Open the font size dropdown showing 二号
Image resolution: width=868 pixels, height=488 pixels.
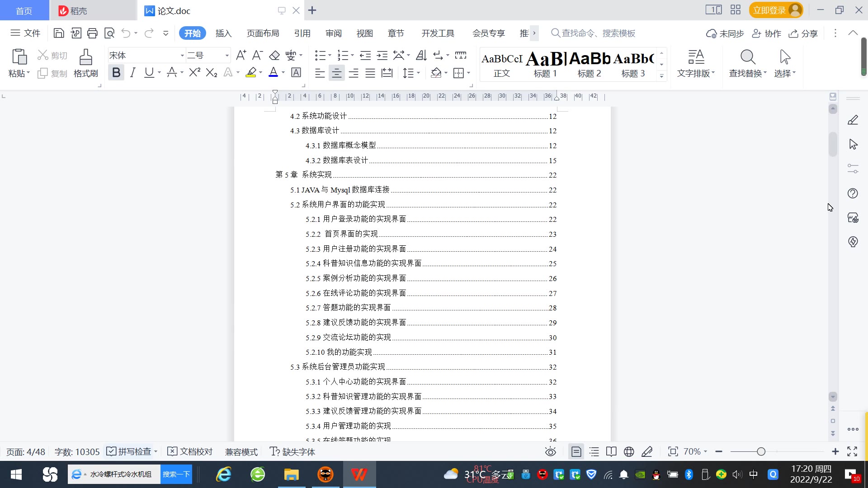(227, 56)
